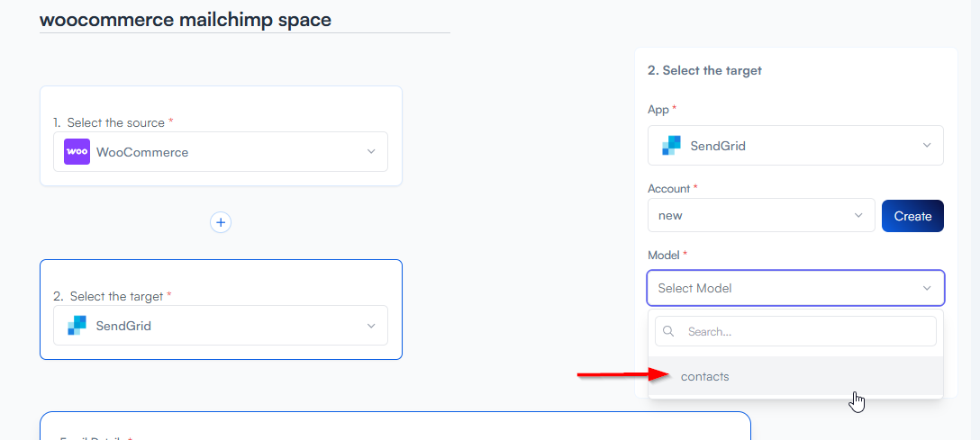
Task: Click the magnifier icon in model search
Action: (669, 331)
